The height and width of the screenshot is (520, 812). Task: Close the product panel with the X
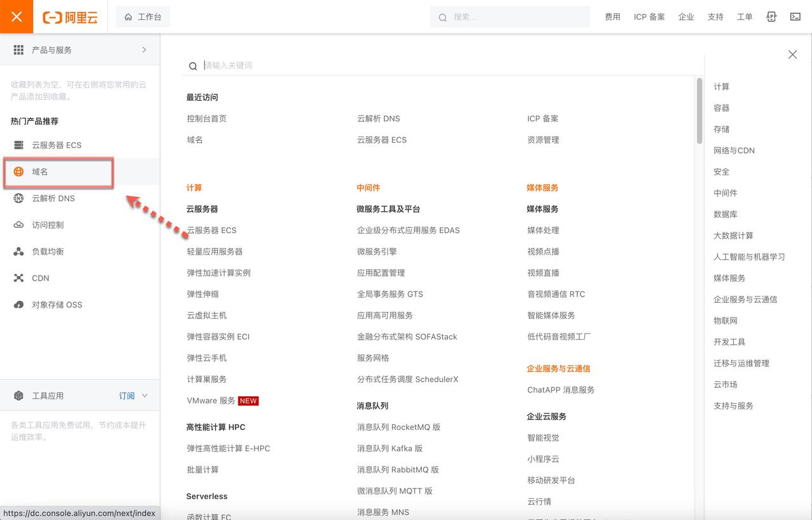pyautogui.click(x=792, y=55)
